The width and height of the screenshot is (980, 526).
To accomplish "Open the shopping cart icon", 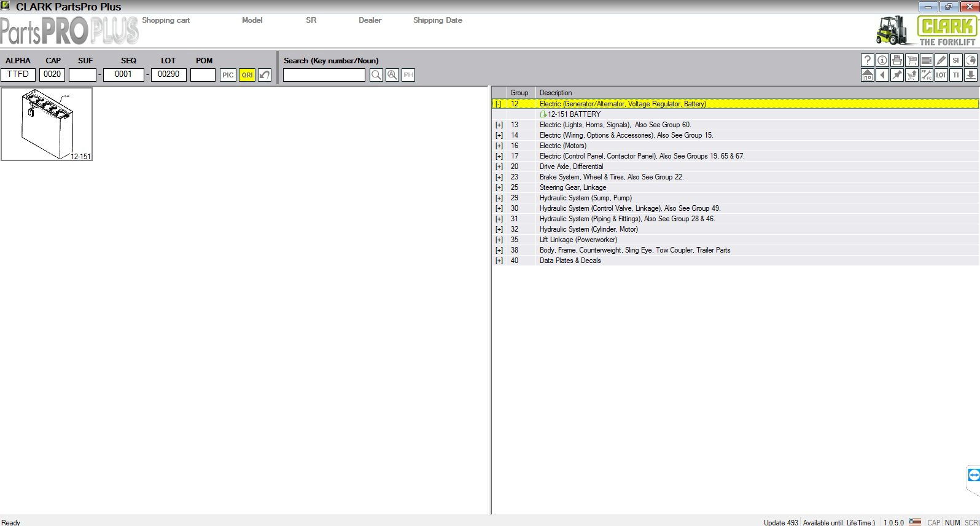I will (911, 60).
